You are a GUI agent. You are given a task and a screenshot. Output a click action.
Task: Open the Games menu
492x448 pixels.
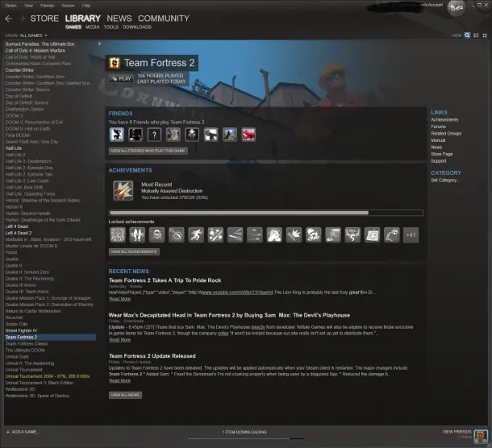(68, 6)
